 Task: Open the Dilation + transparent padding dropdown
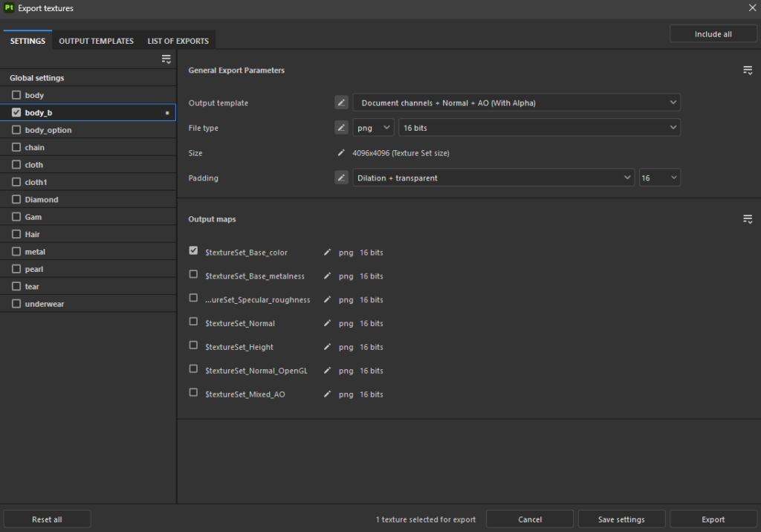[x=493, y=178]
